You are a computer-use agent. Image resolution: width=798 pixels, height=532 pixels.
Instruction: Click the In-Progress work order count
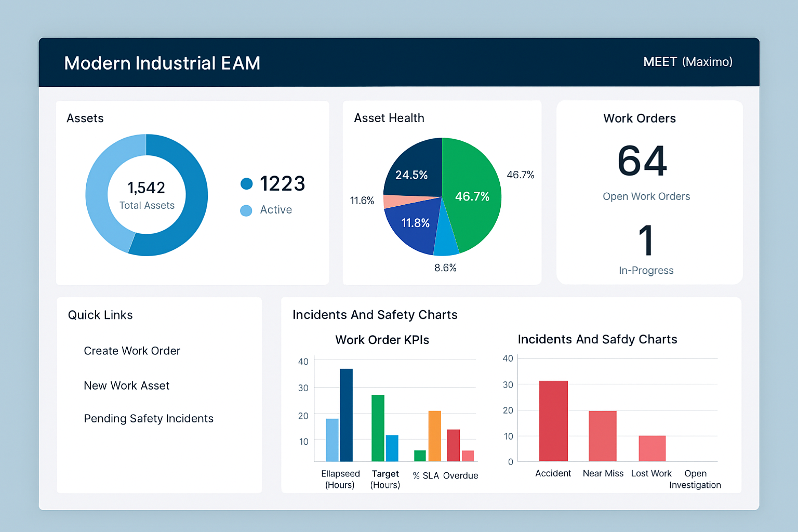coord(645,241)
